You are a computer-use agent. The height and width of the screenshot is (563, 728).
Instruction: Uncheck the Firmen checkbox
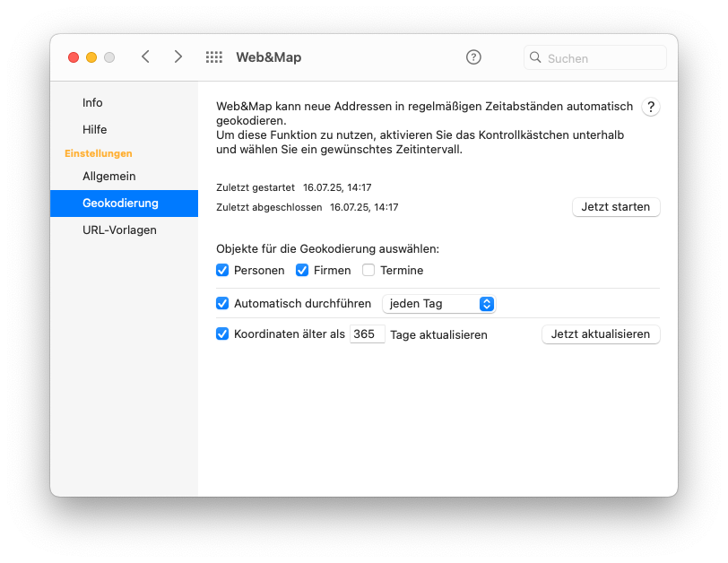(x=302, y=270)
